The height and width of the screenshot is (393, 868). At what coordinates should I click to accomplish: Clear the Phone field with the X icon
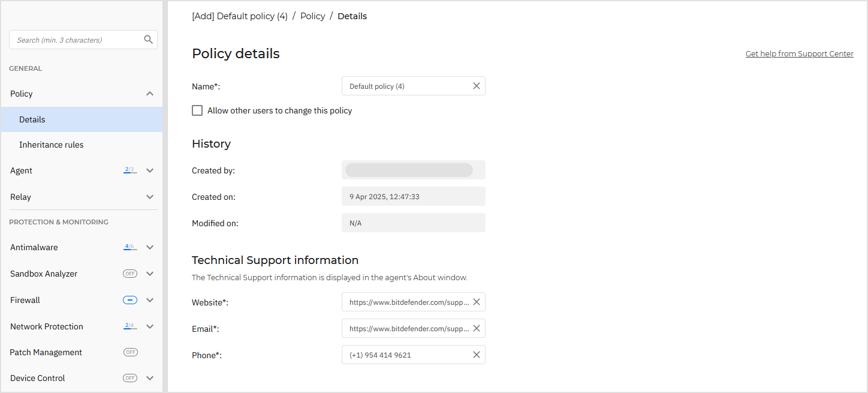[x=476, y=355]
